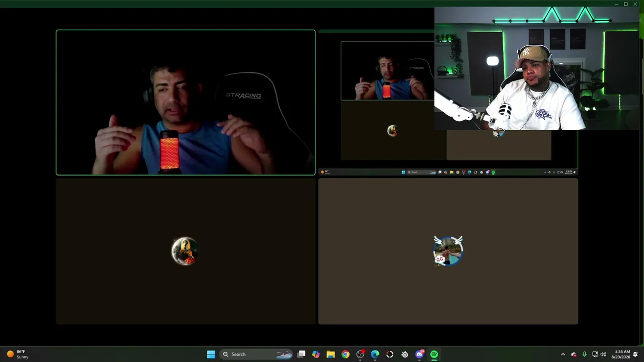
Task: Open File Explorer from the taskbar
Action: click(331, 354)
